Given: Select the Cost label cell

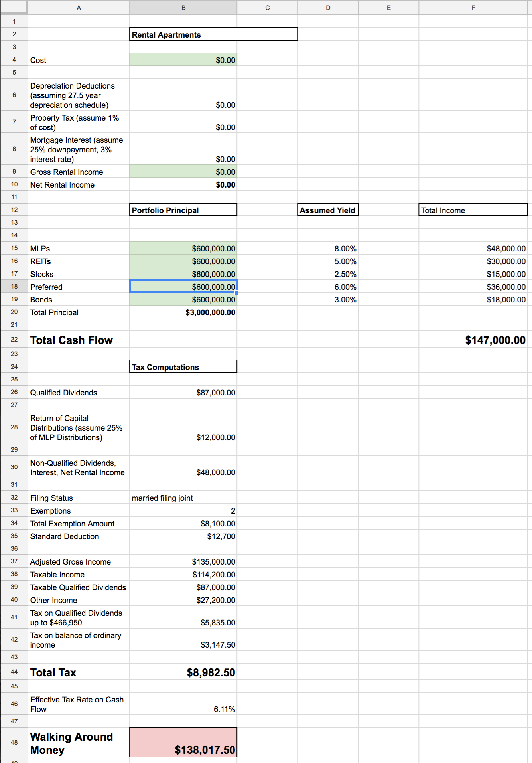Looking at the screenshot, I should click(x=79, y=60).
